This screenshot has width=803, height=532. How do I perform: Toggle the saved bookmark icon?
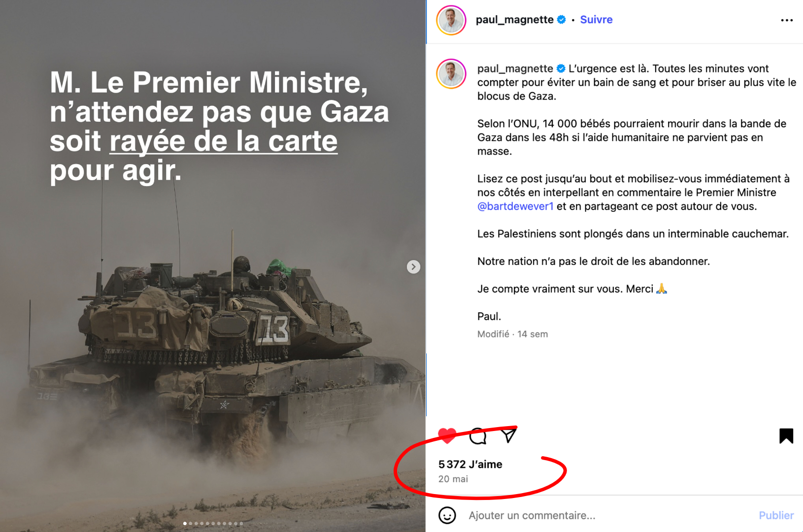tap(786, 436)
